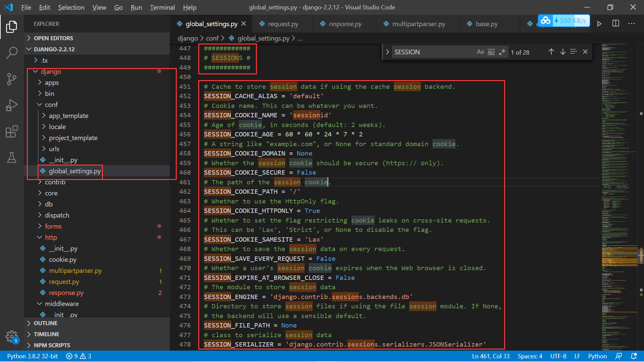Open the Explorer view in activity bar

12,27
